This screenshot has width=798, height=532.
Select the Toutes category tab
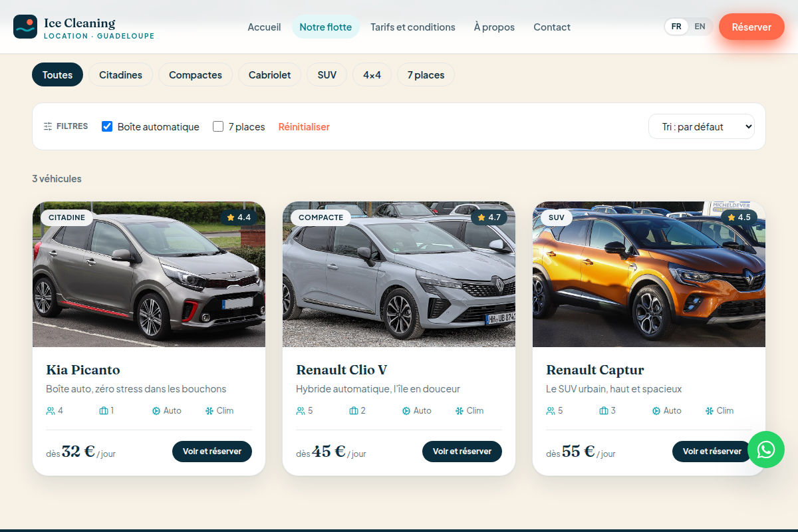click(x=57, y=74)
